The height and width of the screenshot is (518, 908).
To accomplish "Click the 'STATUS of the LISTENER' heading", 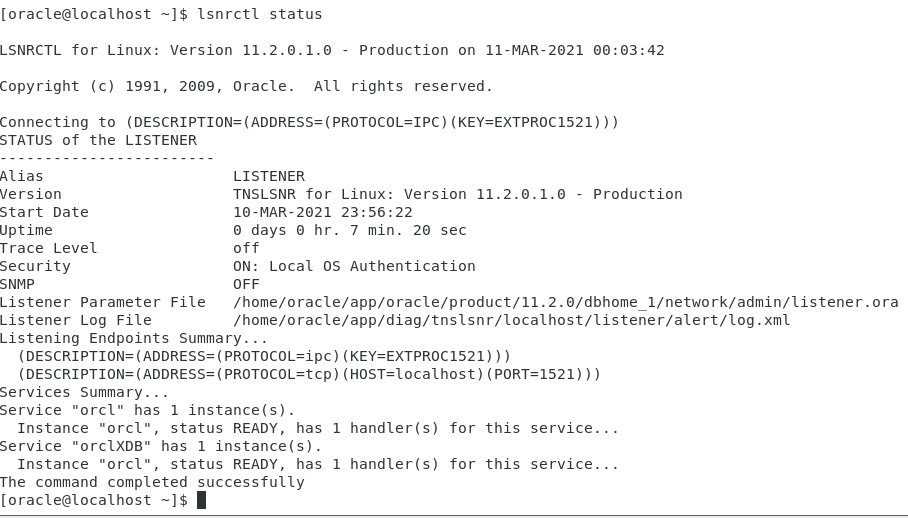I will (98, 140).
